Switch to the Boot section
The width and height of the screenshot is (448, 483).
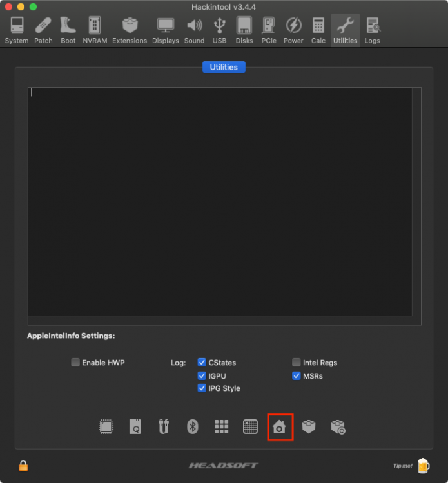[x=68, y=30]
